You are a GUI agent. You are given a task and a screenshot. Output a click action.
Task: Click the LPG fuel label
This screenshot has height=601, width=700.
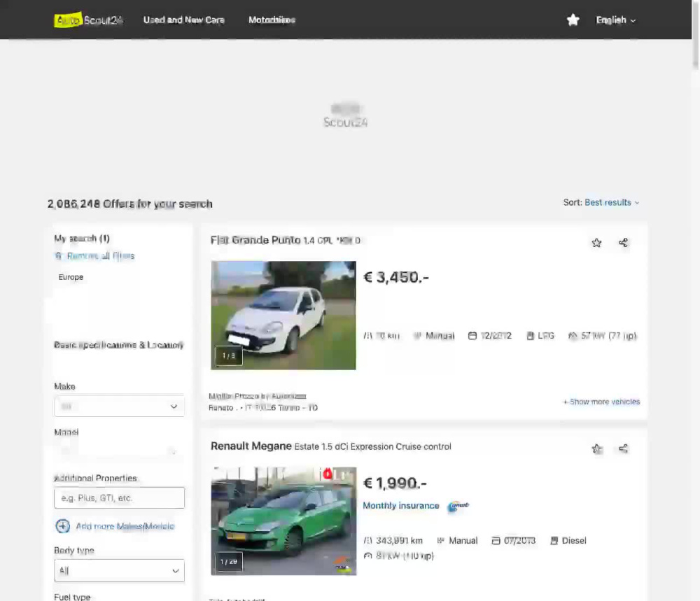[546, 336]
